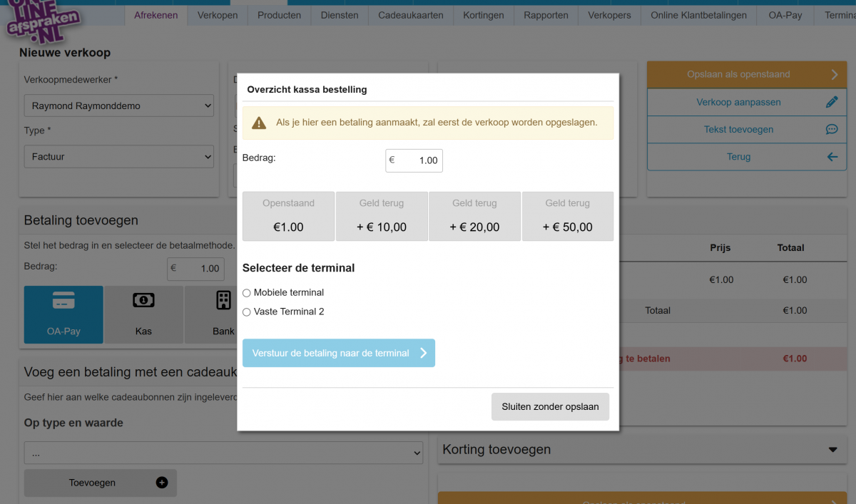
Task: Select Vaste Terminal 2
Action: click(246, 312)
